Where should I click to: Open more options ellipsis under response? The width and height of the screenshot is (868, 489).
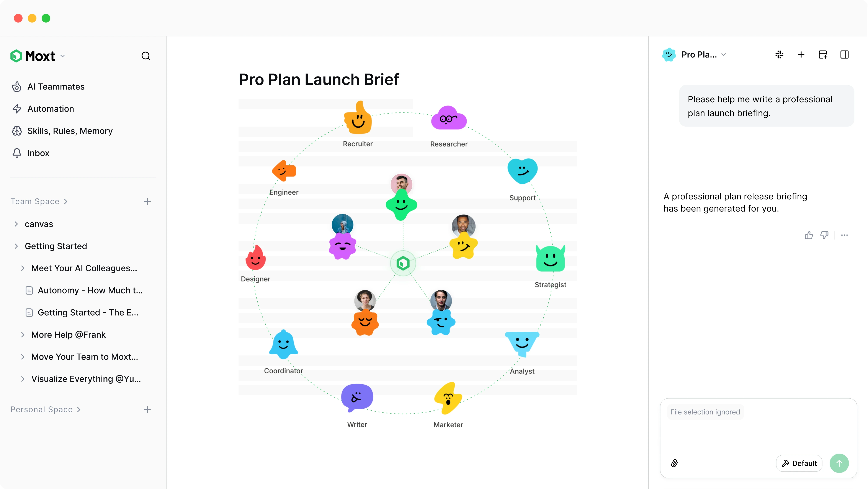844,235
